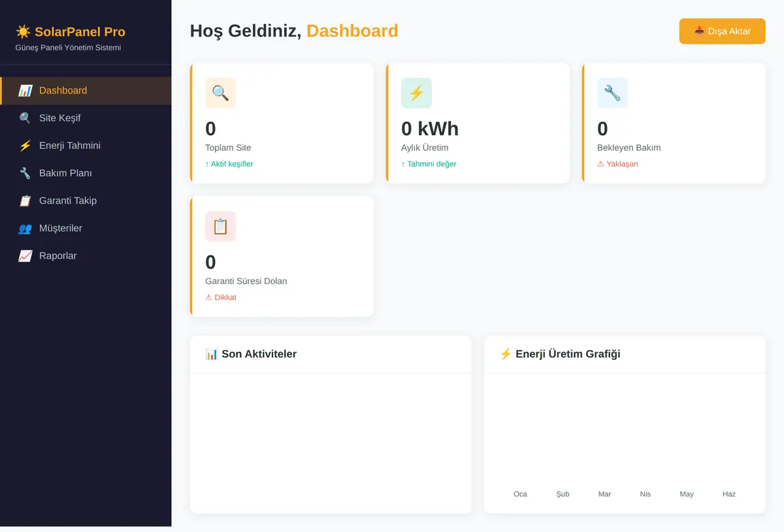Click the Tahmini değer status text
Viewport: 784px width, 532px height.
click(429, 164)
